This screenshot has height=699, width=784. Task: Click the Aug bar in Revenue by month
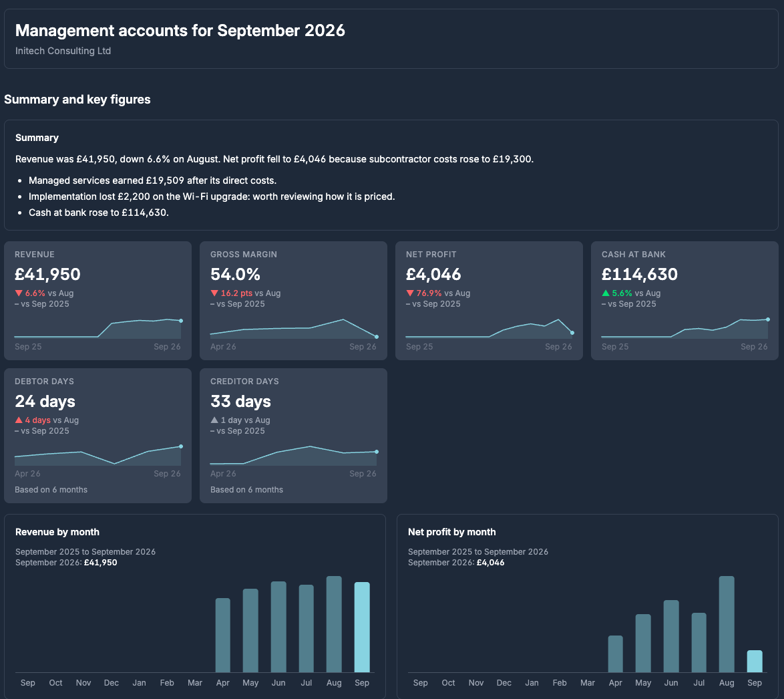[x=334, y=624]
